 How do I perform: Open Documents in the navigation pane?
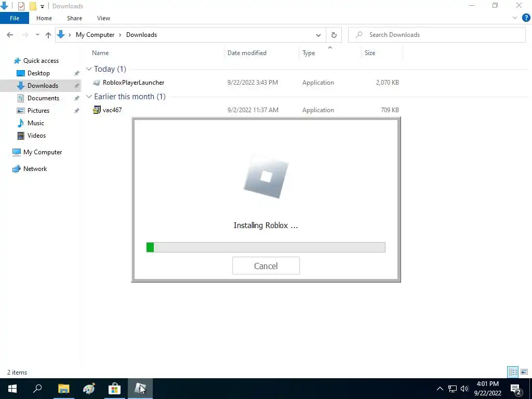pyautogui.click(x=43, y=98)
